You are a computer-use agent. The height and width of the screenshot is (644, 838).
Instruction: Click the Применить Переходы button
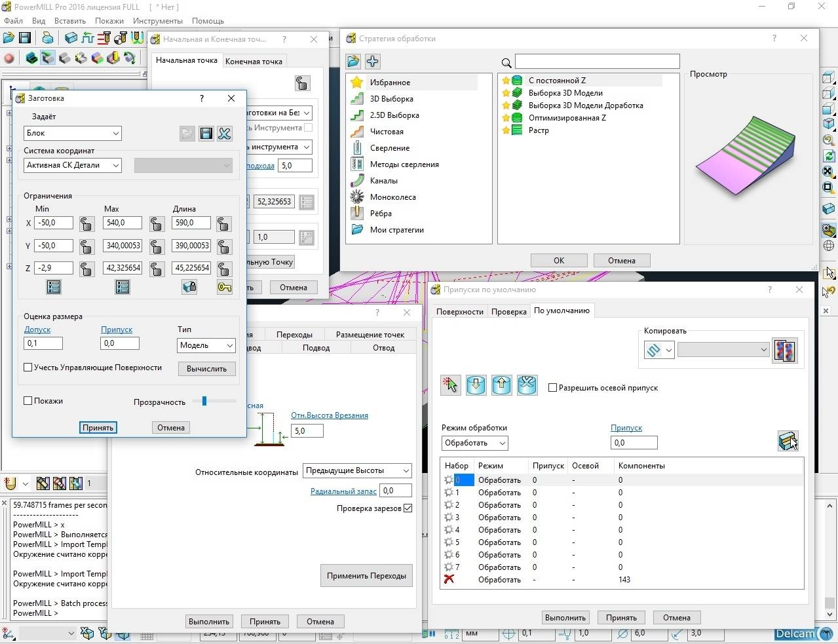coord(366,576)
